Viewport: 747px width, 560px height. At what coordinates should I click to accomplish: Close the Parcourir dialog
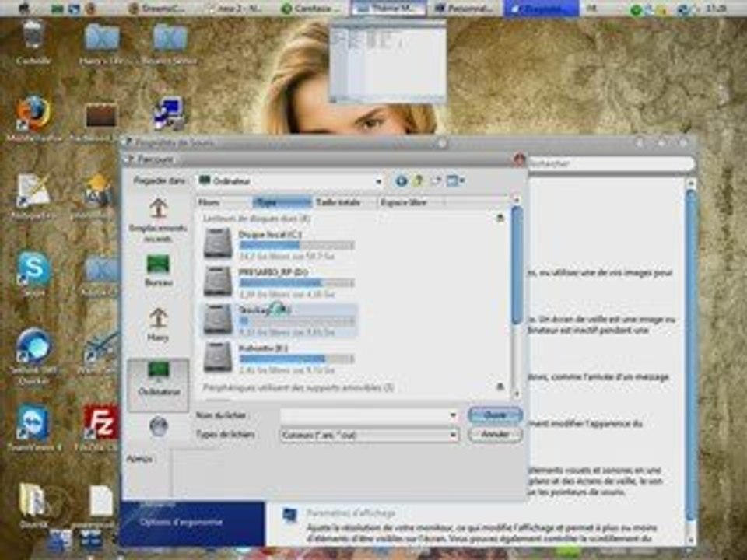click(x=519, y=159)
